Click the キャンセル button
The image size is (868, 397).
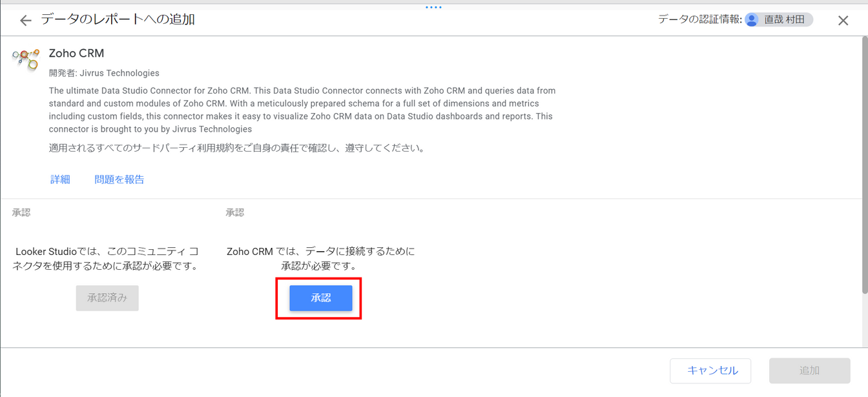click(710, 371)
